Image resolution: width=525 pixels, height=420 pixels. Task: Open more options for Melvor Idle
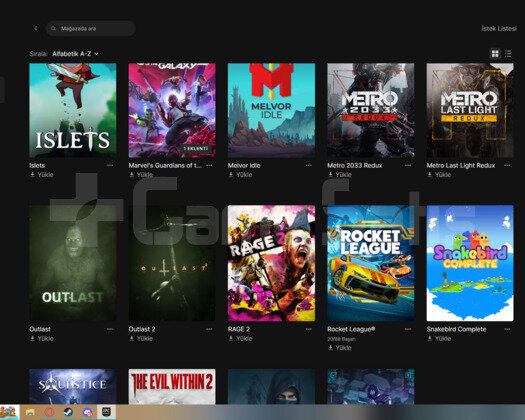[x=309, y=165]
